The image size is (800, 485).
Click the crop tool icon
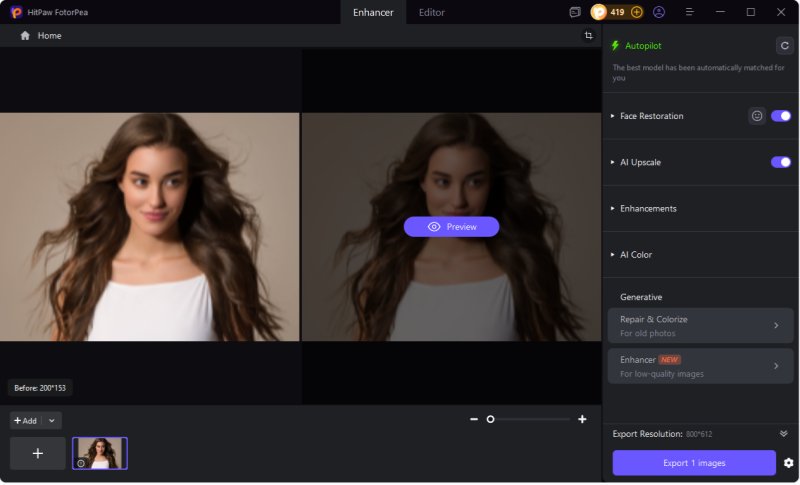(x=589, y=35)
